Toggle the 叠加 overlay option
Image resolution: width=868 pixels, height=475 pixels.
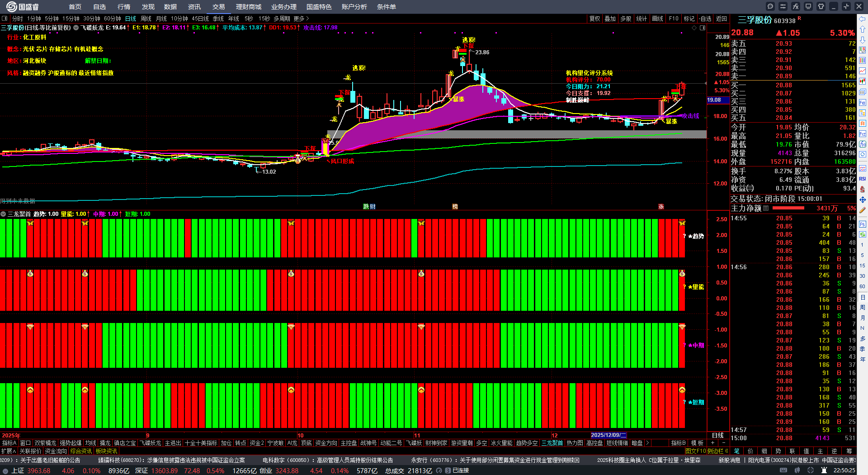tap(610, 19)
